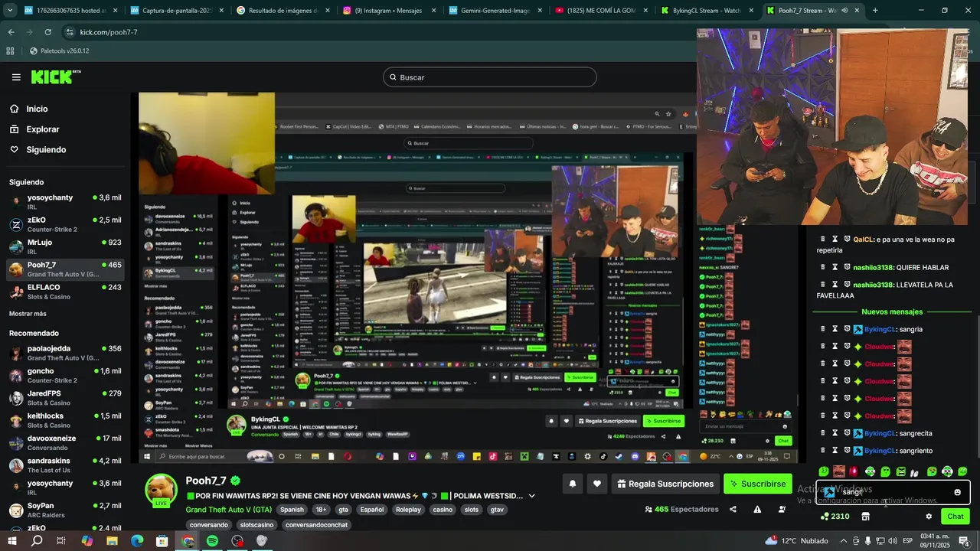Click the Pooh7_7 LIVE avatar
The image size is (980, 551).
click(x=161, y=491)
